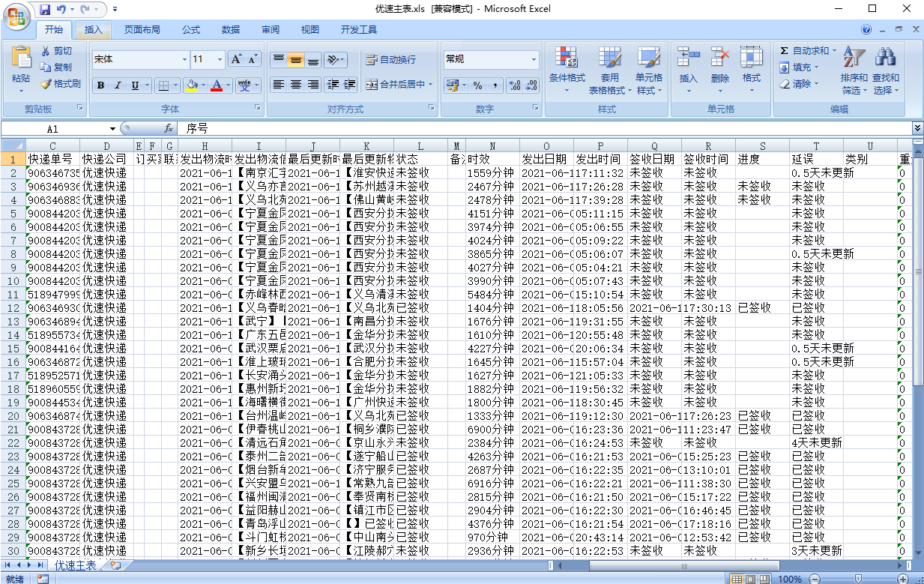Image resolution: width=924 pixels, height=584 pixels.
Task: Align text left
Action: click(279, 85)
